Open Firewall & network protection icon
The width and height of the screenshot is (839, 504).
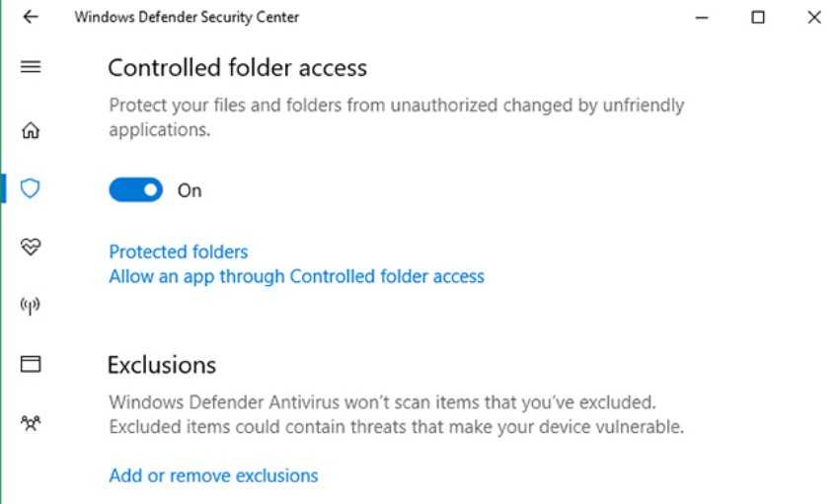31,306
